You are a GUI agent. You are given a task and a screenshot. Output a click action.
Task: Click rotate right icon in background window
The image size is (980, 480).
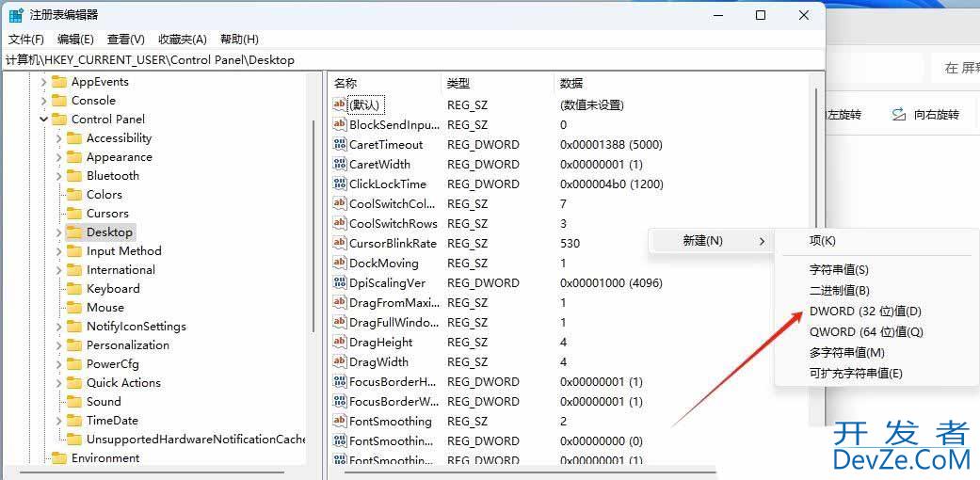[899, 115]
